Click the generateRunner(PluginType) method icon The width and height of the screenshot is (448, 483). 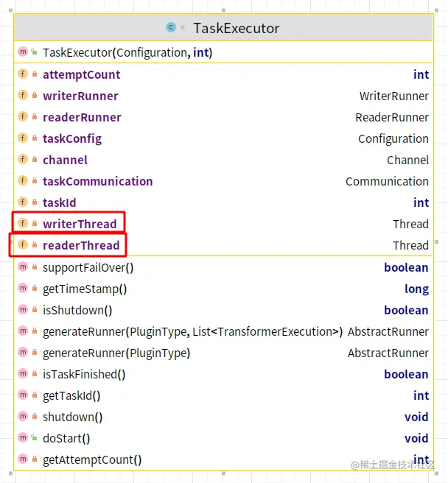point(23,353)
